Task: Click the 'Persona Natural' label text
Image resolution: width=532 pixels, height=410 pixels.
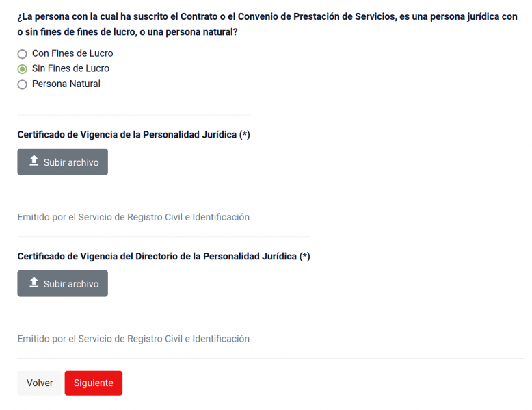Action: (x=66, y=84)
